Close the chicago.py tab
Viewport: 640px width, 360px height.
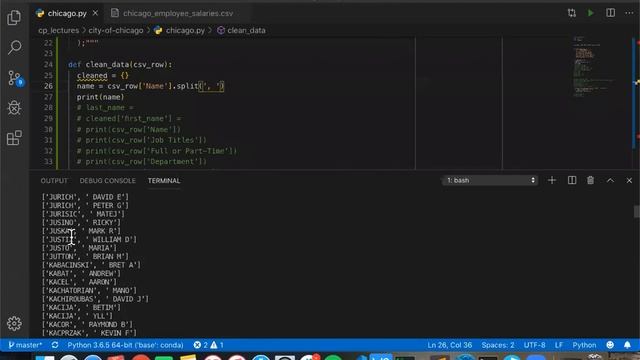[95, 13]
